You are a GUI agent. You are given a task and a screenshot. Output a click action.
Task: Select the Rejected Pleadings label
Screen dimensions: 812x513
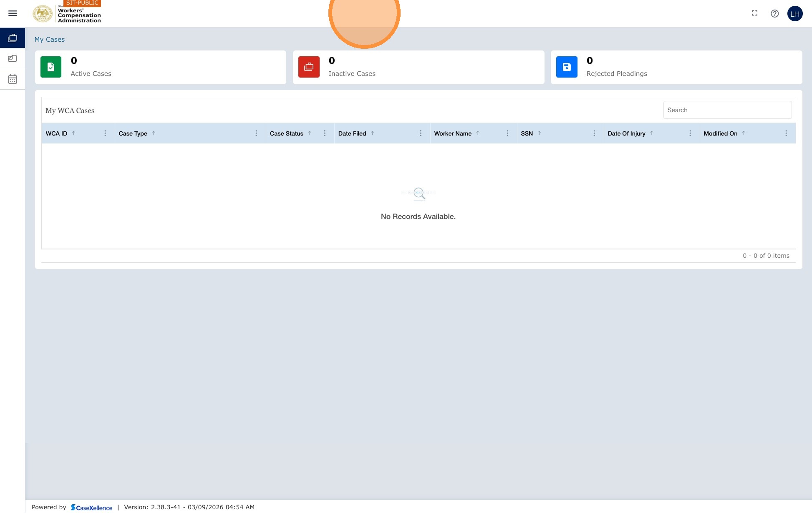coord(617,73)
